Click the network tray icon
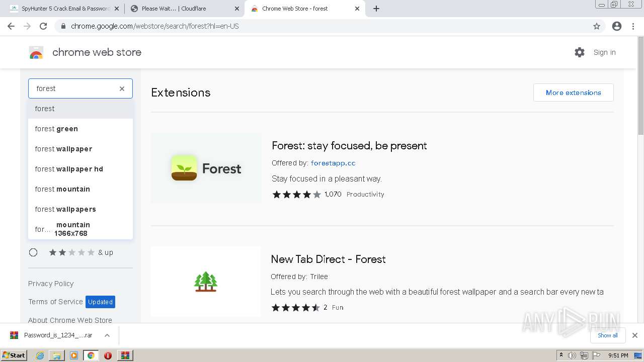Screen dimensions: 644x362 [x=584, y=355]
